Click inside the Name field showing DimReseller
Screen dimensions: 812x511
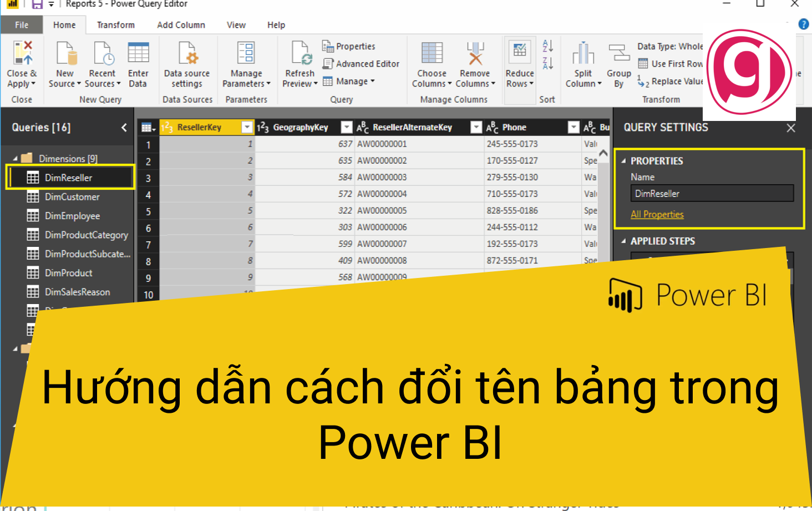[x=712, y=193]
